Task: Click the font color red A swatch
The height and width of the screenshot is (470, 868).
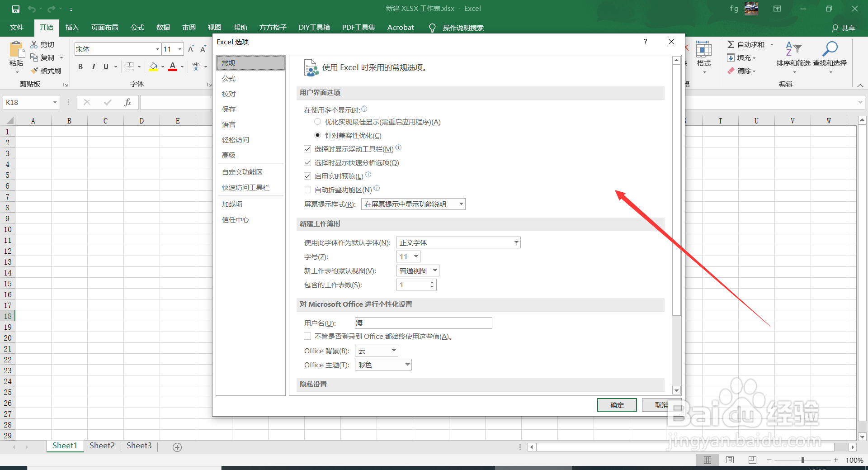Action: pyautogui.click(x=173, y=67)
